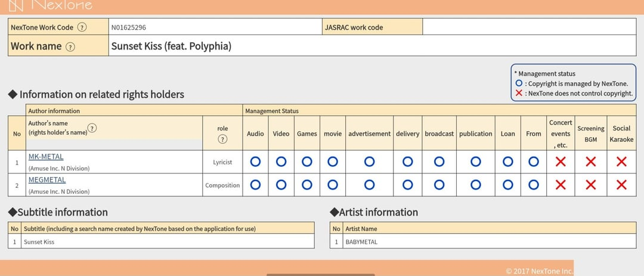Click the BABYMETAL artist name entry
The height and width of the screenshot is (276, 644).
[361, 241]
